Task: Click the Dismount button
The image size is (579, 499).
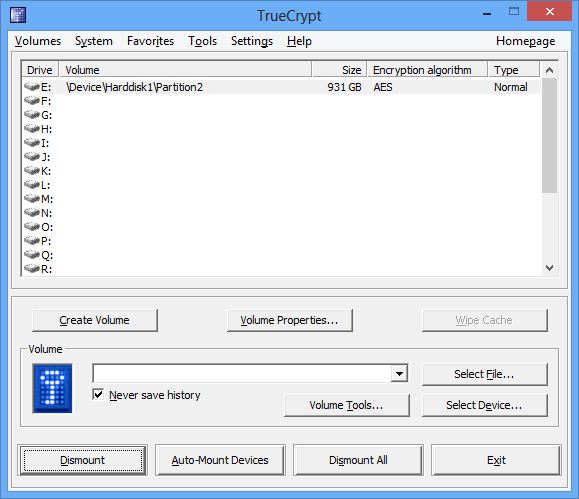Action: [83, 460]
